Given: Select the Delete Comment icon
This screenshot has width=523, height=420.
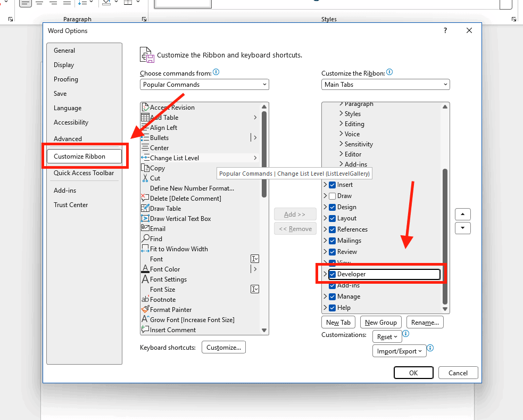Looking at the screenshot, I should tap(145, 198).
